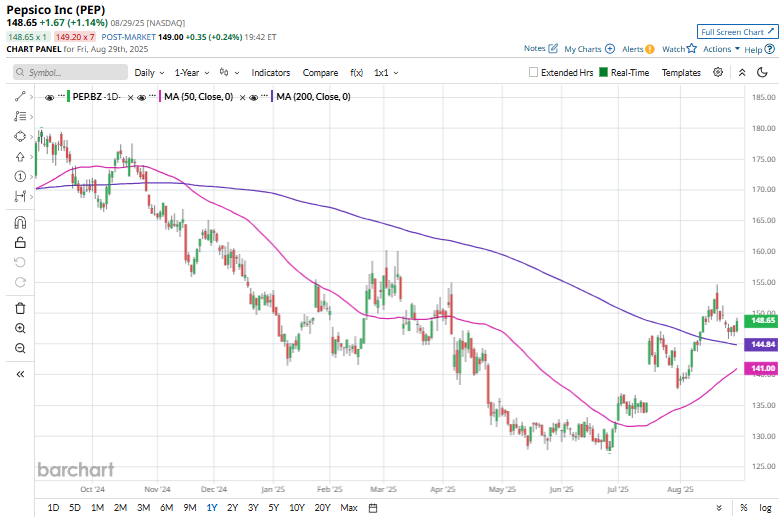Select the trend line drawing tool
The height and width of the screenshot is (521, 781).
click(x=20, y=97)
